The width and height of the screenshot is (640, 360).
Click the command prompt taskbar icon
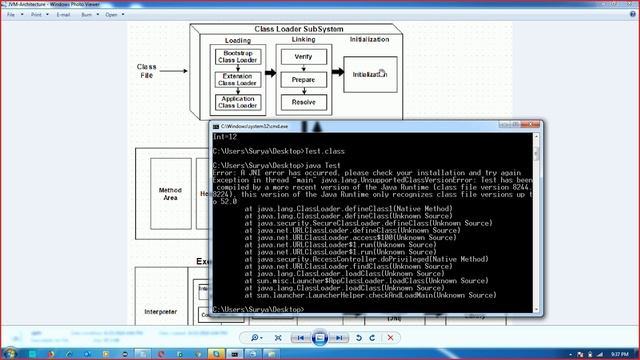(235, 354)
